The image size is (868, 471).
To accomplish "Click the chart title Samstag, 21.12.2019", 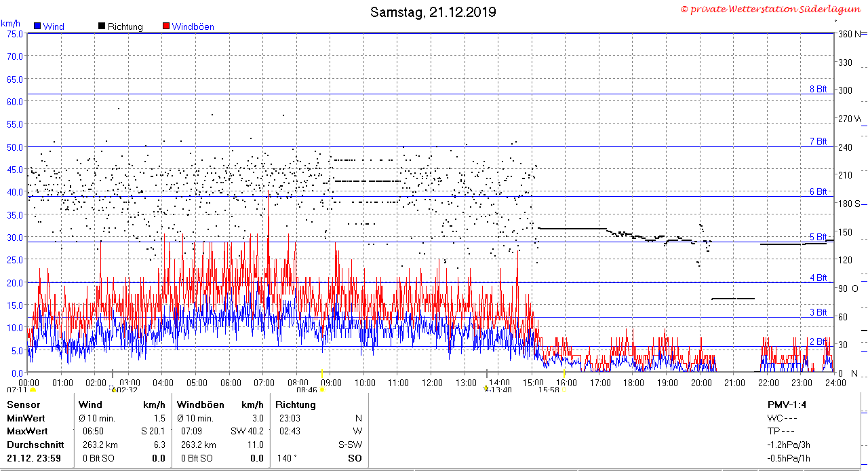I will [433, 12].
